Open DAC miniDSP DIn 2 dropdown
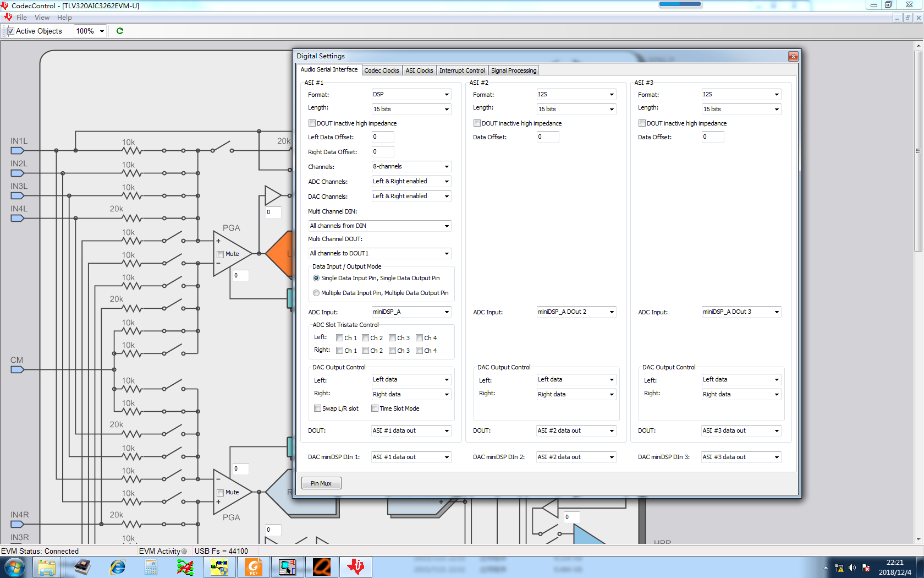The height and width of the screenshot is (578, 924). point(576,457)
